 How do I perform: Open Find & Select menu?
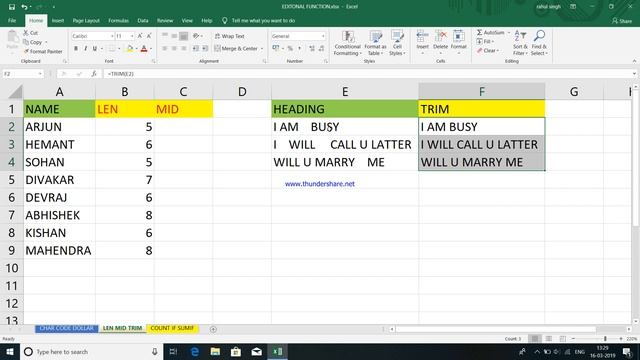(x=539, y=43)
